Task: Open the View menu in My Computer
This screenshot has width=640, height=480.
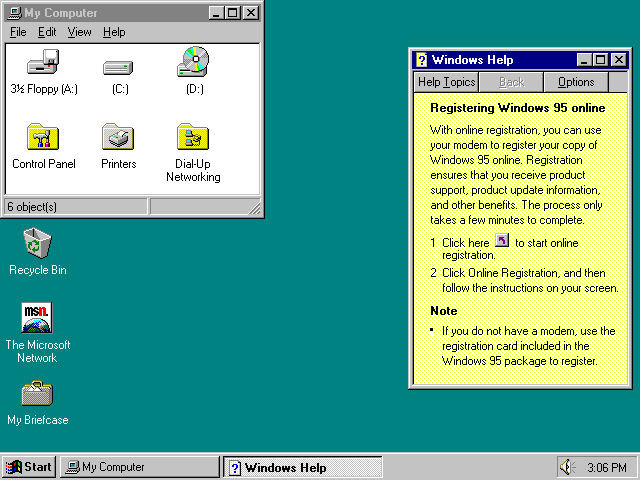Action: pyautogui.click(x=80, y=32)
